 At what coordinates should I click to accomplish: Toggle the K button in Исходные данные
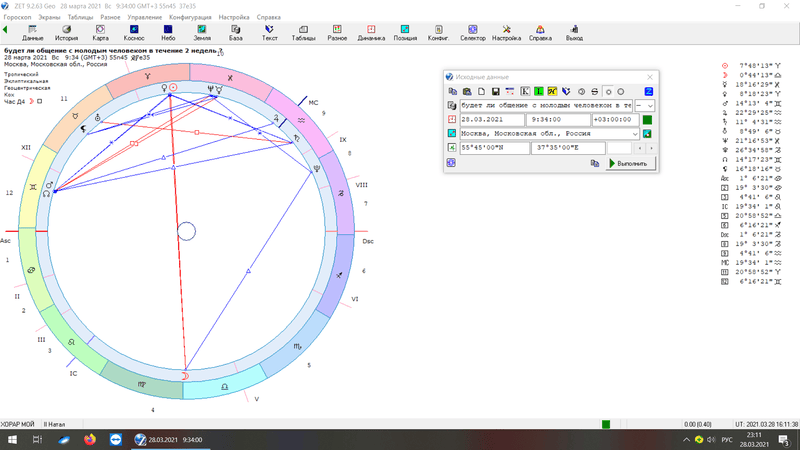525,91
